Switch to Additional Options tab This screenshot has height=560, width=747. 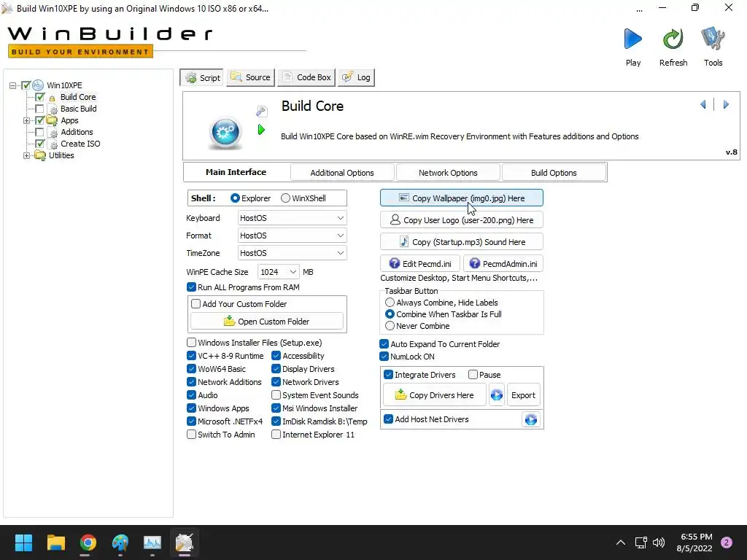pyautogui.click(x=342, y=173)
